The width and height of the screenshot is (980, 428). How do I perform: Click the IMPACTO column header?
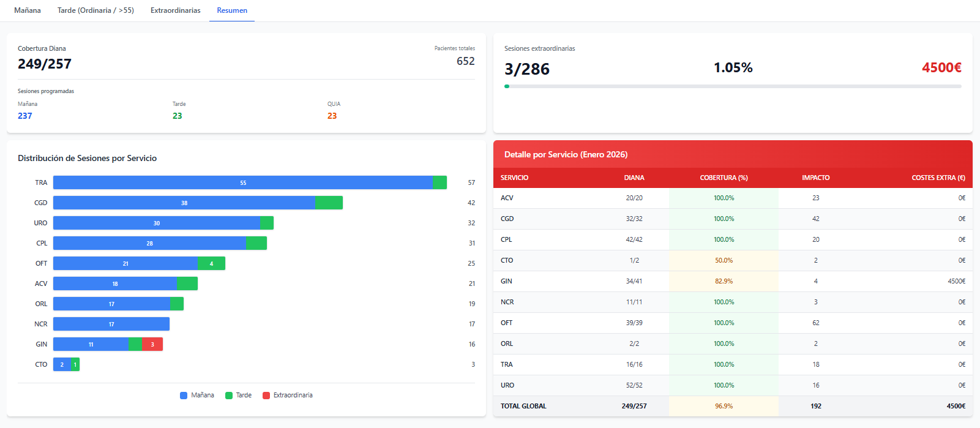click(x=815, y=178)
